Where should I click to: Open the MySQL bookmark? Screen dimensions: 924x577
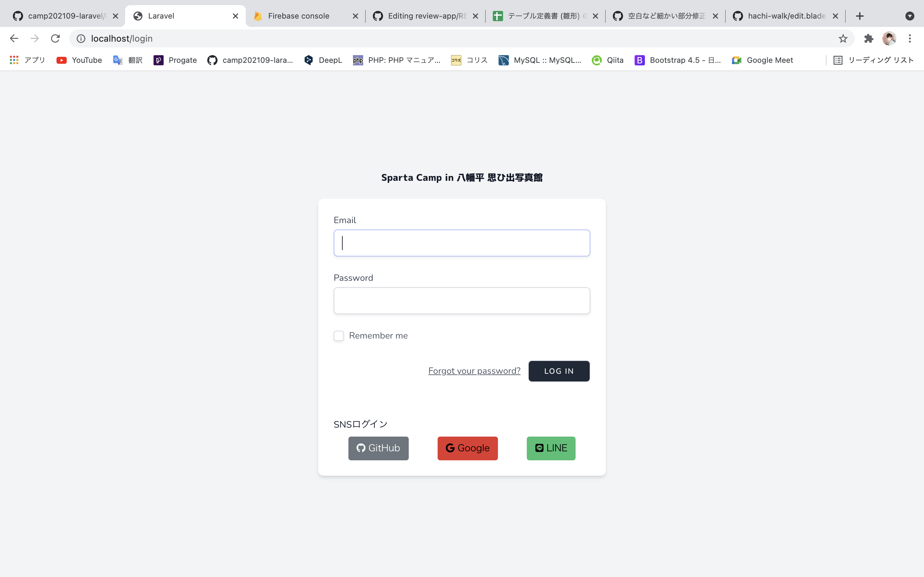click(540, 60)
